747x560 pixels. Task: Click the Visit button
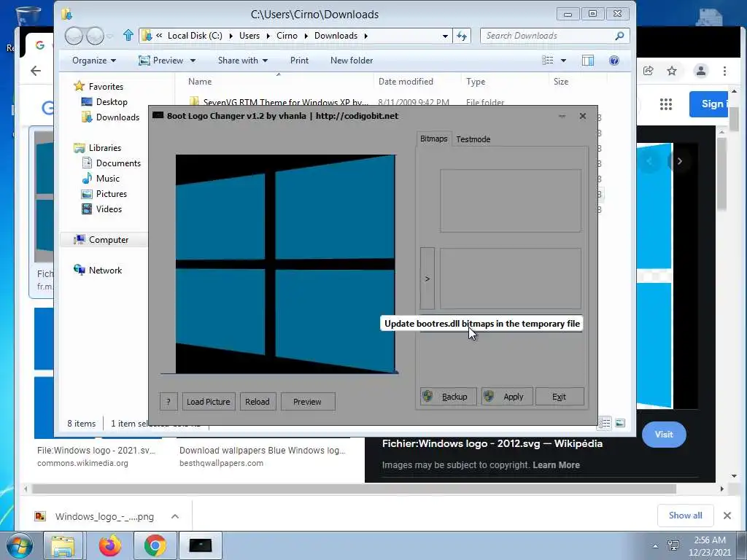point(664,435)
